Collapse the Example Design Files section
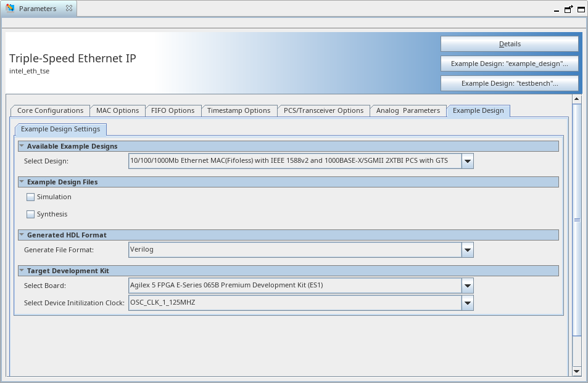 pos(22,181)
